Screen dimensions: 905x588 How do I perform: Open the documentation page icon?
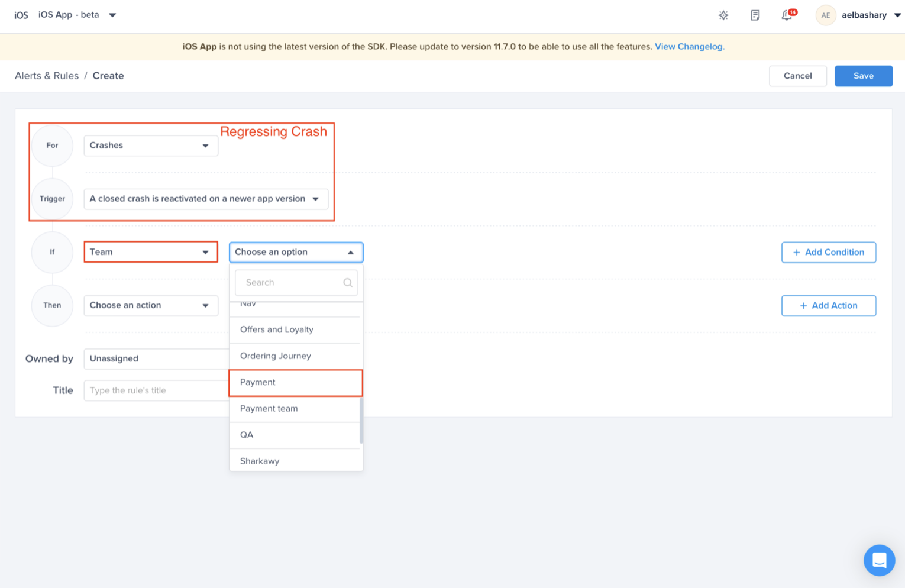(x=755, y=15)
